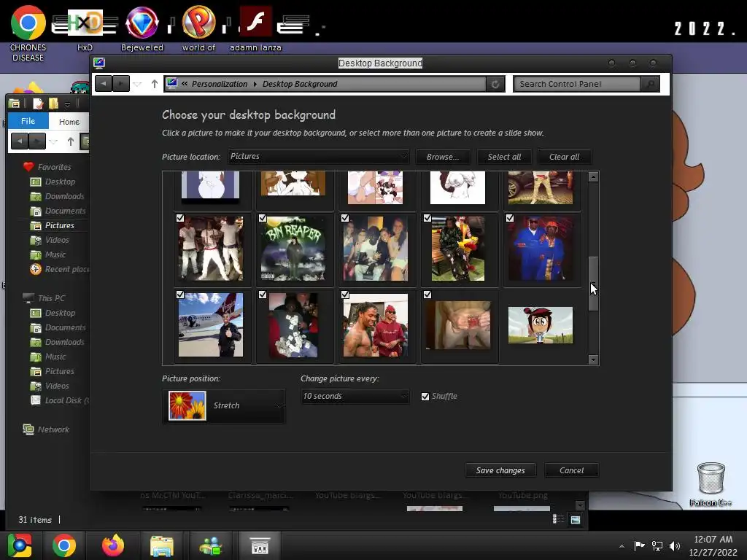Open recent locations dropdown in Desktop Background

[x=137, y=85]
